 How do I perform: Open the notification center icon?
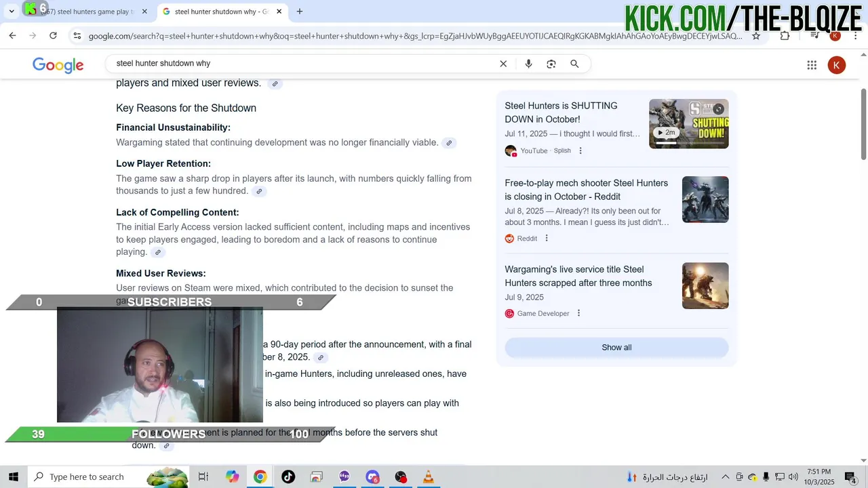pyautogui.click(x=850, y=477)
